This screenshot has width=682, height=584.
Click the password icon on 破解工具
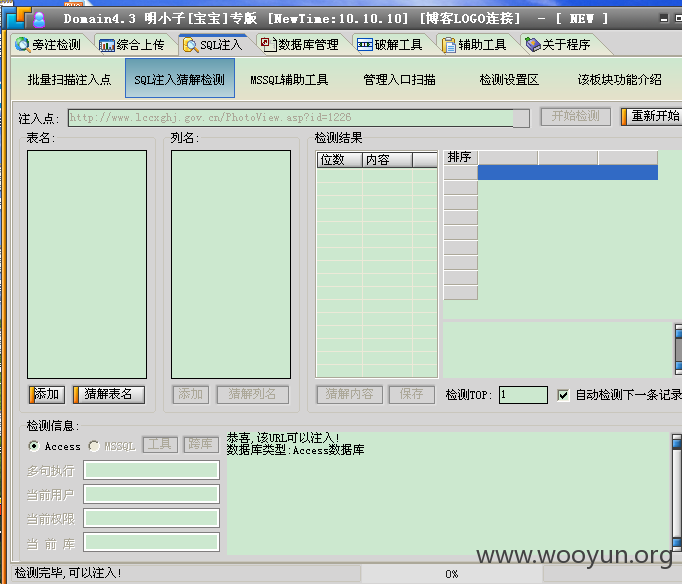pyautogui.click(x=364, y=45)
